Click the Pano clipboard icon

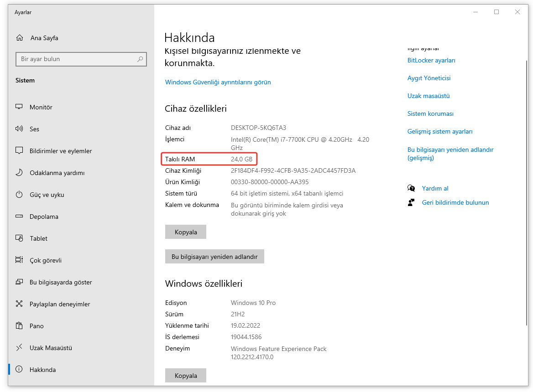pyautogui.click(x=19, y=326)
